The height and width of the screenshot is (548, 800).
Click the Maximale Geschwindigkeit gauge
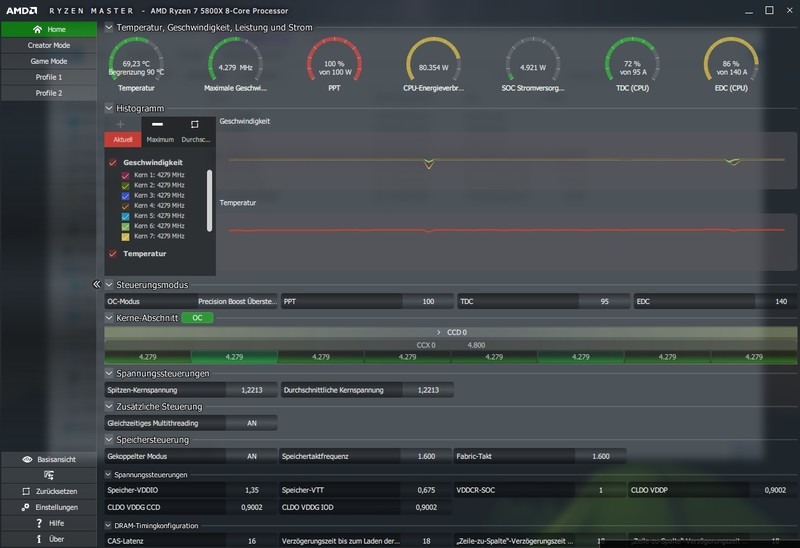(235, 60)
